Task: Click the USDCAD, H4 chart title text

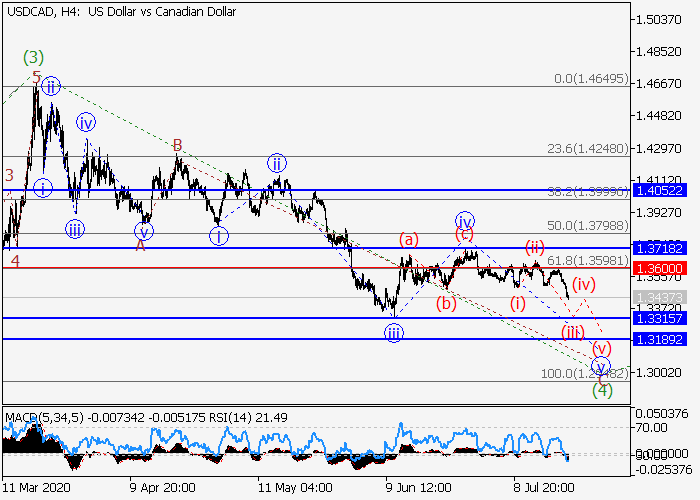Action: pos(121,12)
